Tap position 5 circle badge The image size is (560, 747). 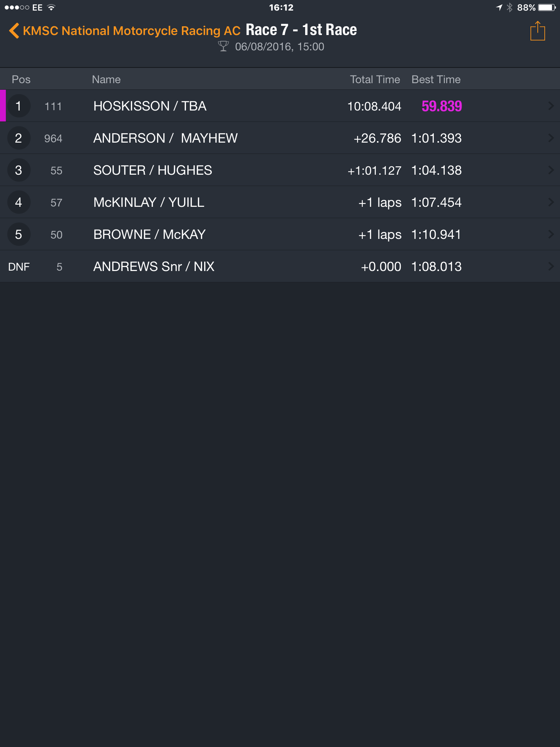[19, 234]
